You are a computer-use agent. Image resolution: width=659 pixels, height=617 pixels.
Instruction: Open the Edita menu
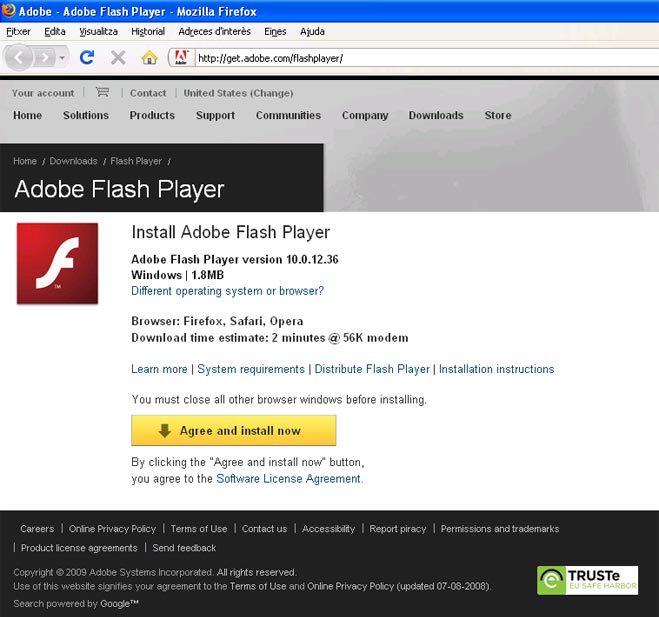pyautogui.click(x=55, y=32)
